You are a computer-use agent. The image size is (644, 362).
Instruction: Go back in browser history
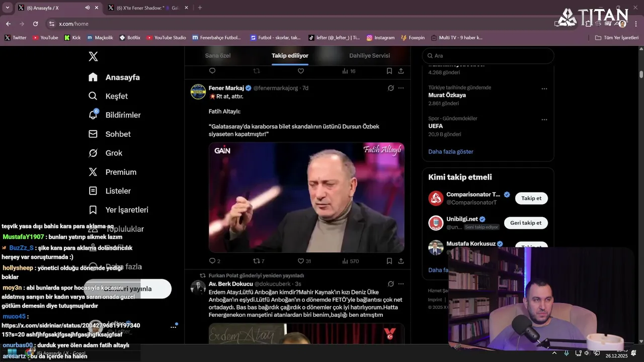pos(8,24)
